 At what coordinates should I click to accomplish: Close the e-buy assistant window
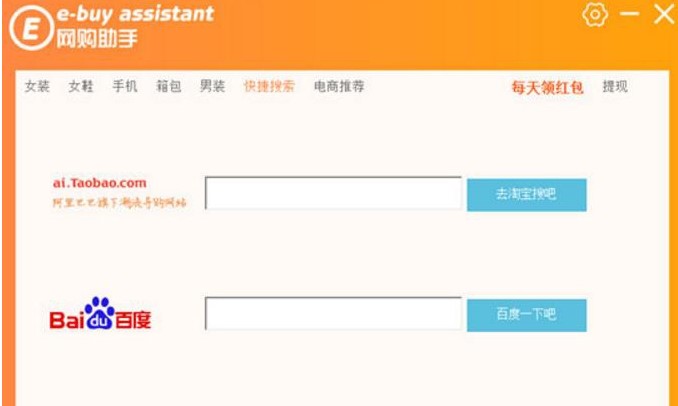(x=663, y=15)
